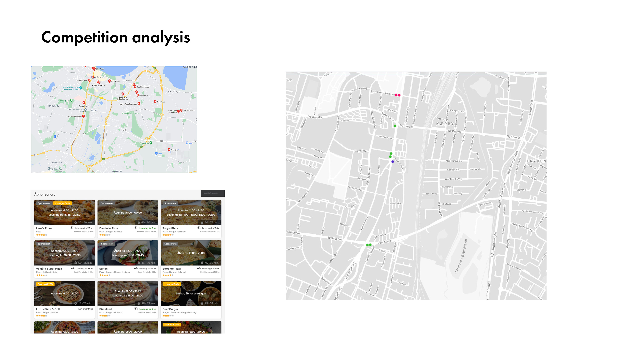Screen dimensions: 644x362
Task: Click the Andos Pizza map marker
Action: coord(109,81)
